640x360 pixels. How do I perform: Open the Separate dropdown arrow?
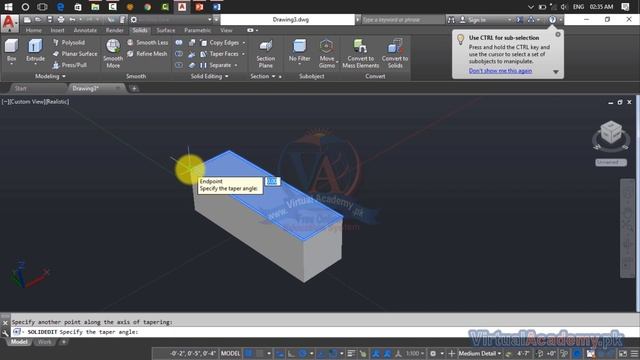pyautogui.click(x=236, y=65)
